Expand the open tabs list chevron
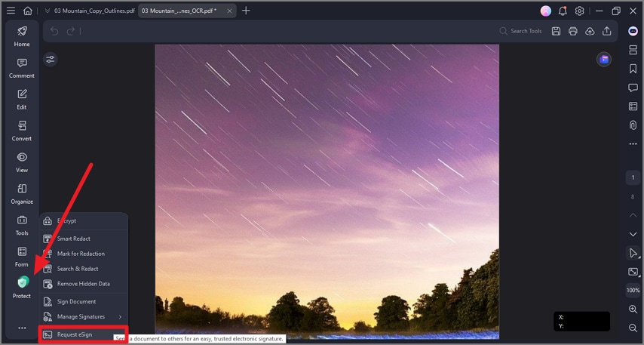 [48, 11]
